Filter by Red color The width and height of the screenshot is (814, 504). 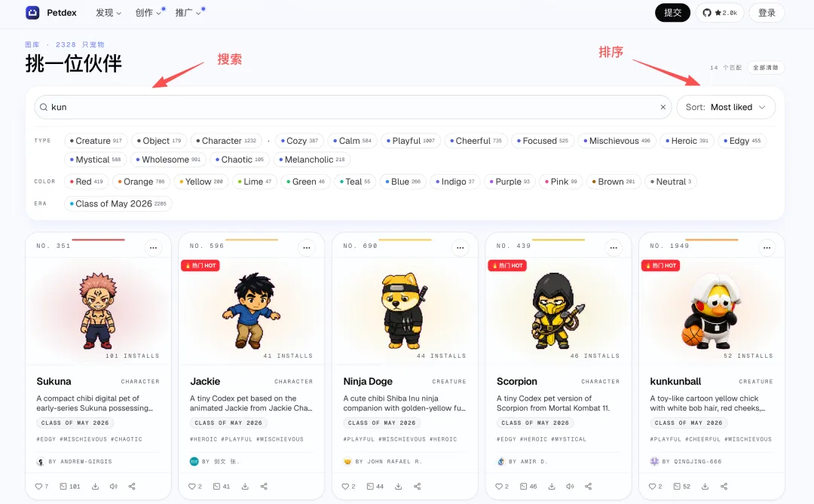click(86, 182)
